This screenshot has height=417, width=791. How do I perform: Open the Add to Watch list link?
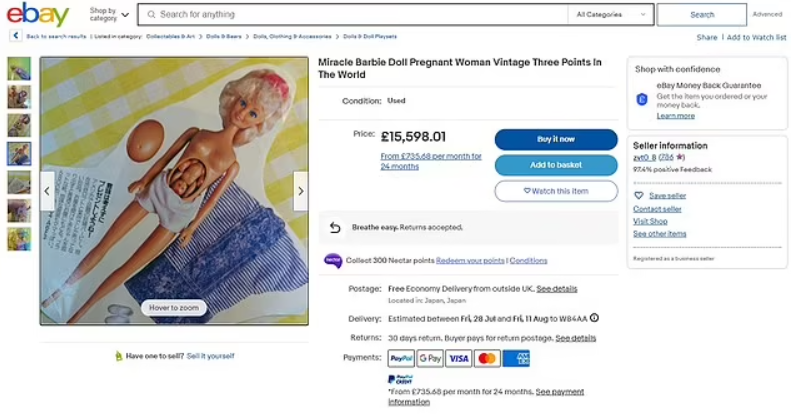coord(756,37)
